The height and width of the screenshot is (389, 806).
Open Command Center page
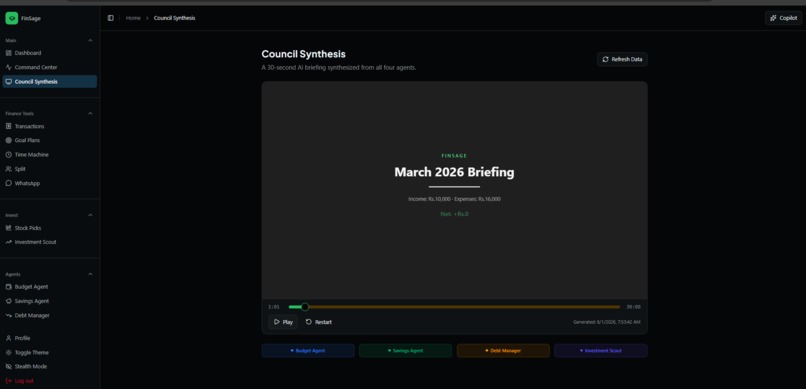click(x=49, y=67)
